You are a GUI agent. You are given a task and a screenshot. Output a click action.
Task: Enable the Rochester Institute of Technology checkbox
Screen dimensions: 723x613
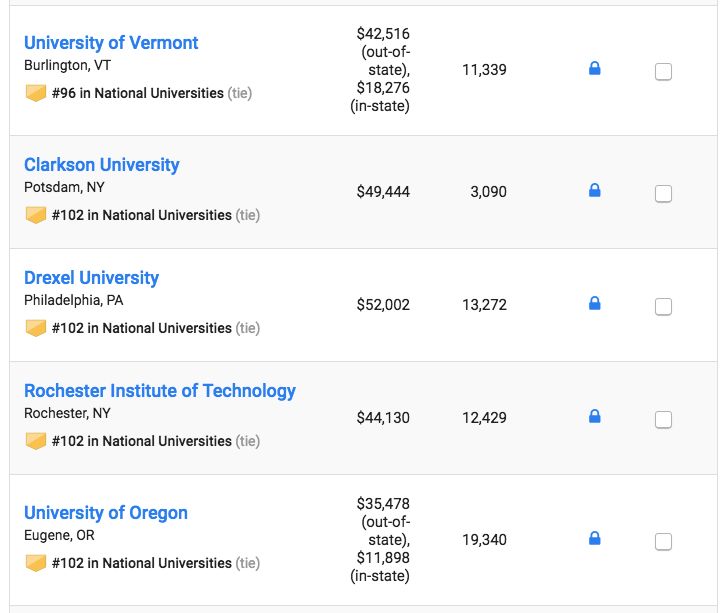663,420
